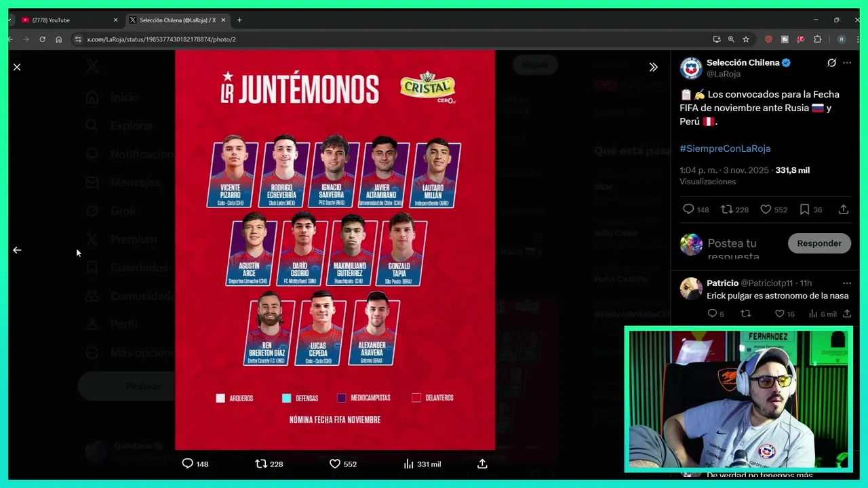Open the zoom magnifier in address bar
The width and height of the screenshot is (868, 488).
[731, 39]
